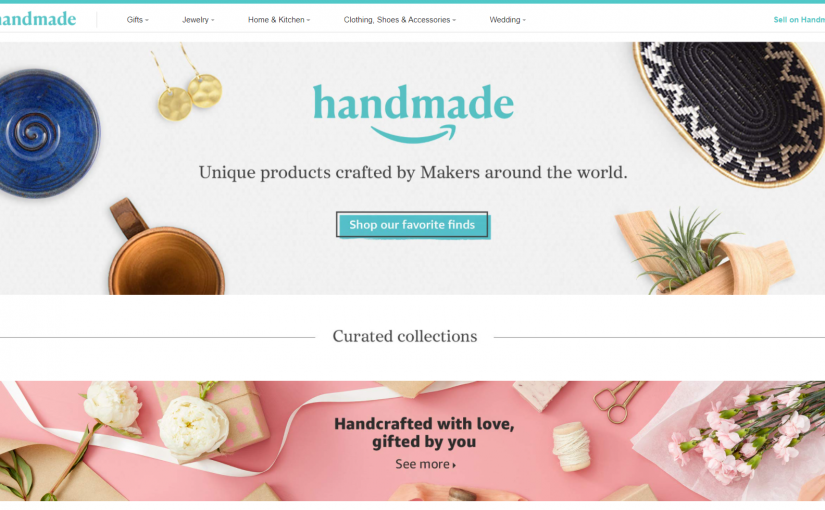Click the copper mug image
The image size is (825, 510).
[x=163, y=249]
